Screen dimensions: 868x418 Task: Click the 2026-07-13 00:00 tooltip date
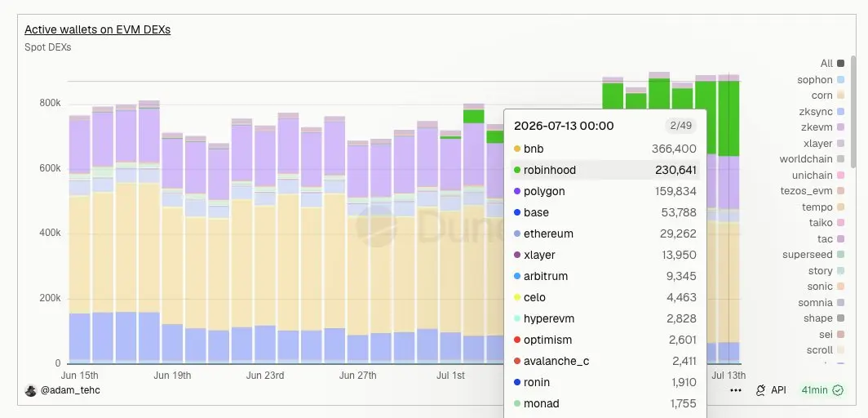click(x=564, y=126)
